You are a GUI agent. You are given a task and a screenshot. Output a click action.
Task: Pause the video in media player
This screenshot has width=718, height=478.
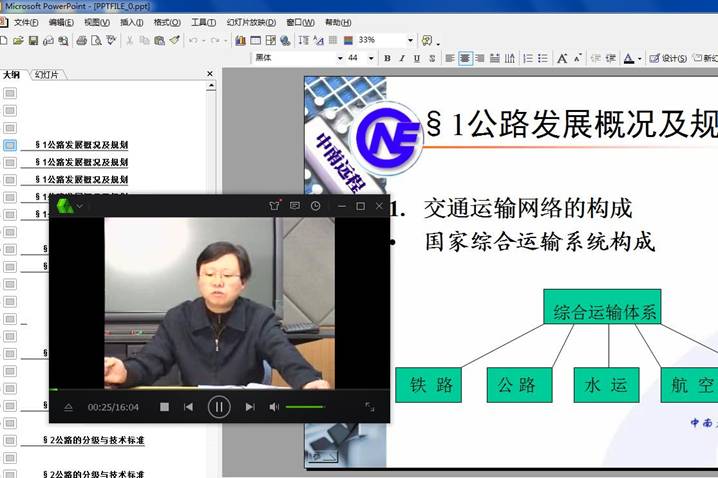click(x=219, y=407)
